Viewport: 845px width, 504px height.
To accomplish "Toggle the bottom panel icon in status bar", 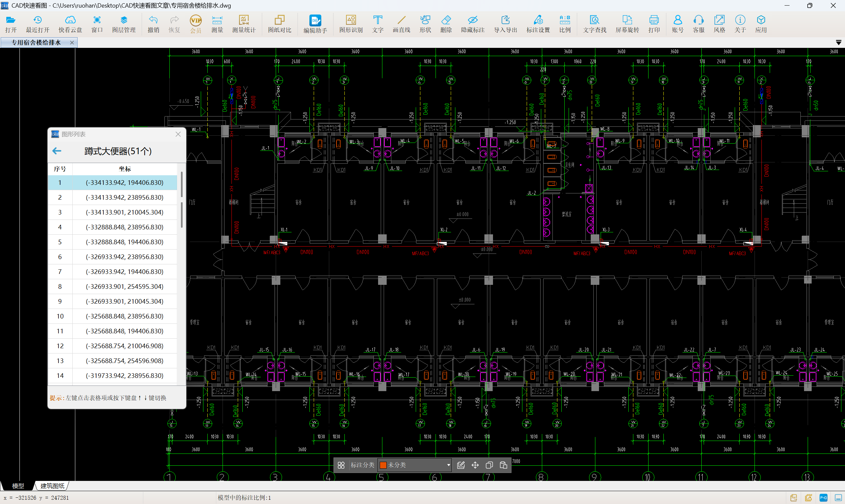I will click(x=838, y=497).
